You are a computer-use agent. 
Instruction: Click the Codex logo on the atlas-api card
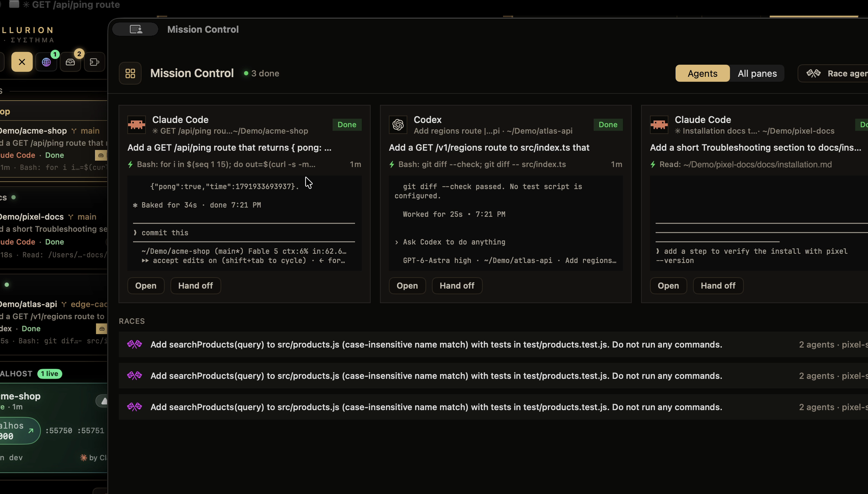(398, 125)
